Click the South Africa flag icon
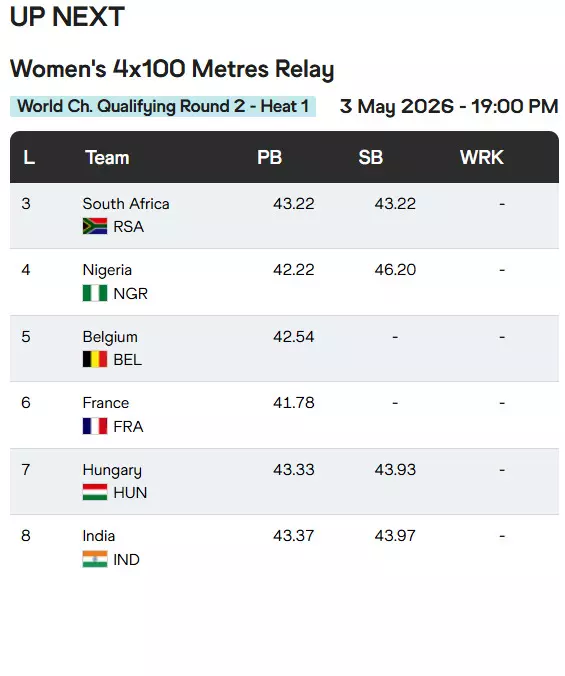 (95, 226)
